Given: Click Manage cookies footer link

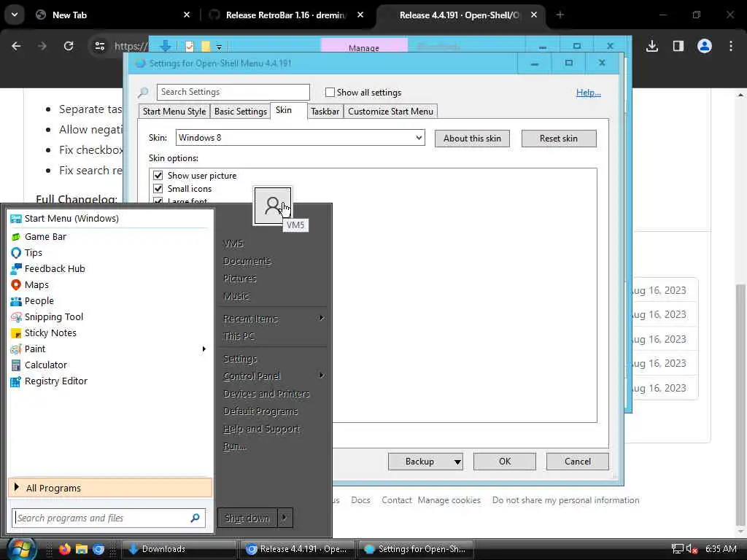Looking at the screenshot, I should tap(449, 500).
